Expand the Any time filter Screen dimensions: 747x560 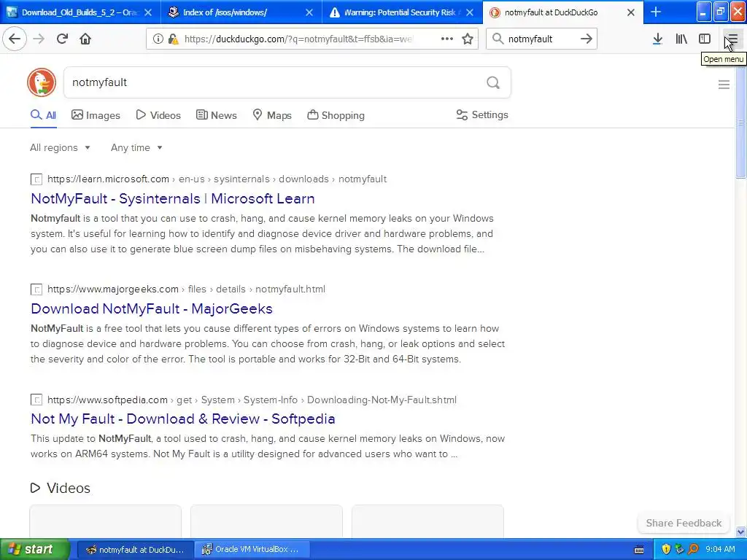(x=136, y=147)
